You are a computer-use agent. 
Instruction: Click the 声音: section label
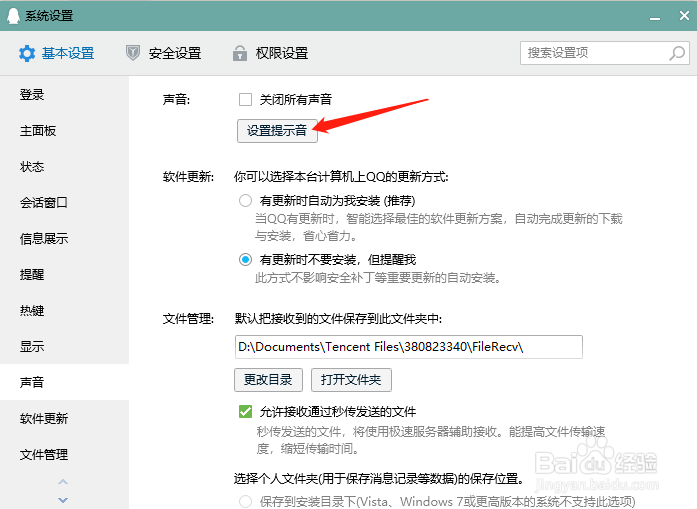pyautogui.click(x=176, y=100)
